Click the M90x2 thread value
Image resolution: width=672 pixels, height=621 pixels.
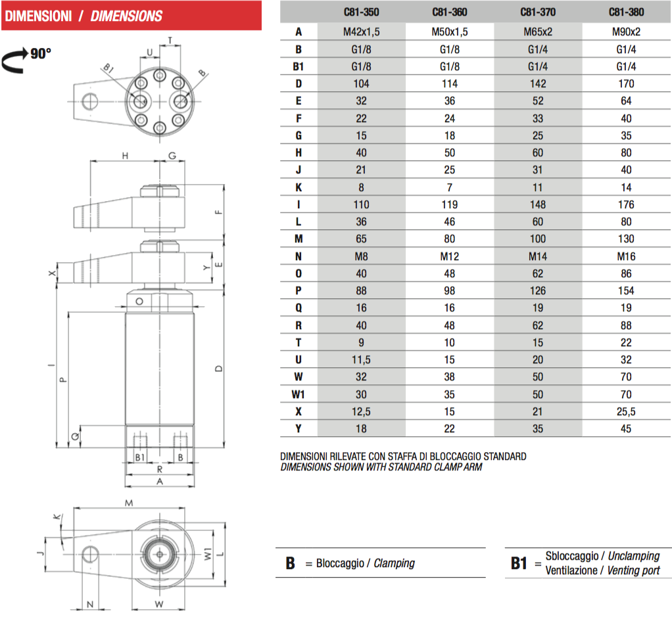[626, 32]
